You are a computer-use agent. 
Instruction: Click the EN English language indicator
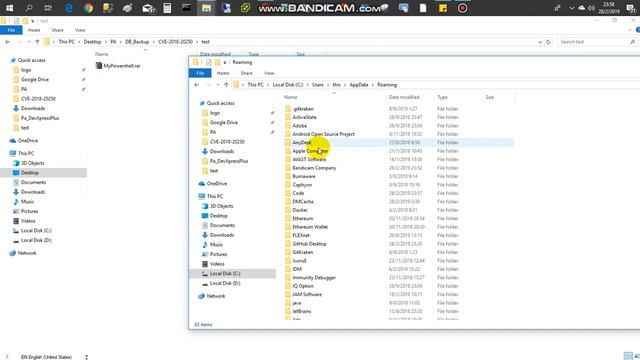(x=46, y=357)
